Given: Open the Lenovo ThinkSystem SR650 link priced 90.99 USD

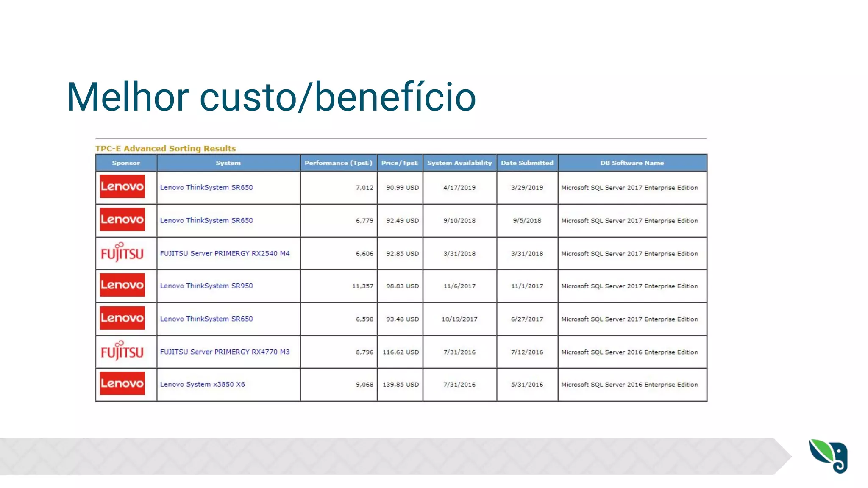Looking at the screenshot, I should click(206, 187).
